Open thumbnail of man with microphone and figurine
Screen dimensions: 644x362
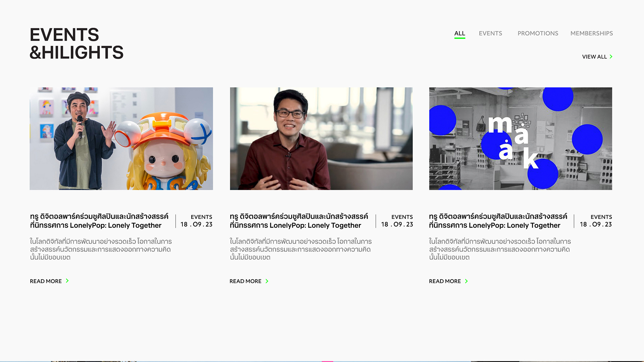[121, 139]
